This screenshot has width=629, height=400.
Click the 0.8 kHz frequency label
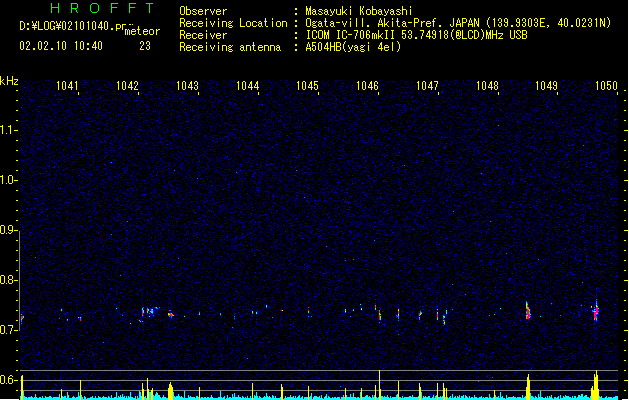click(8, 280)
